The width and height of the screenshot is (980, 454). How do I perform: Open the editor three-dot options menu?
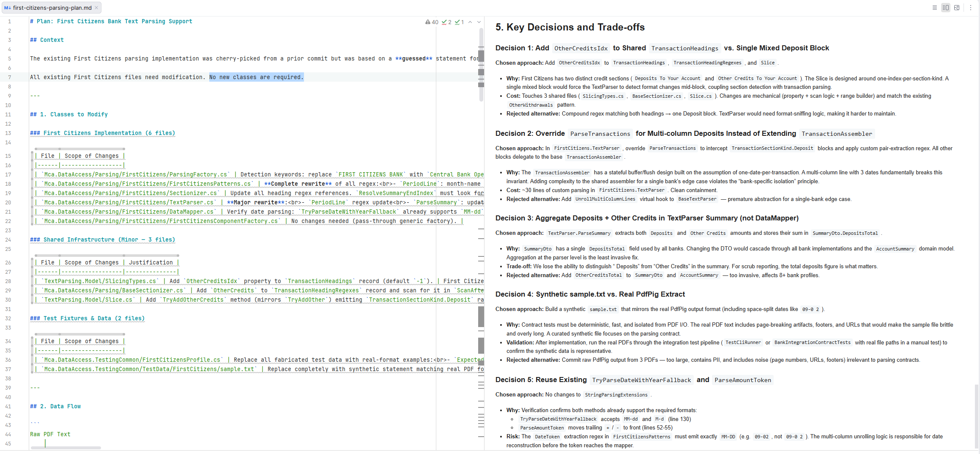(x=971, y=8)
